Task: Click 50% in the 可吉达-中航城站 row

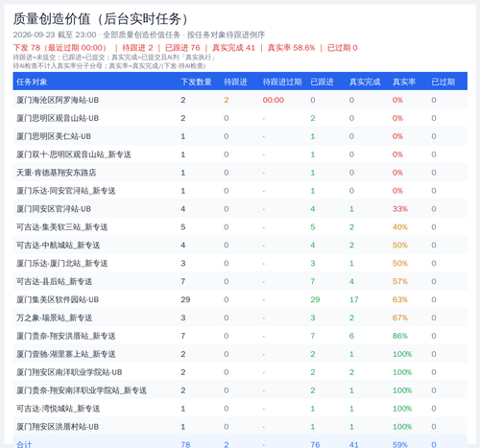Action: (400, 246)
